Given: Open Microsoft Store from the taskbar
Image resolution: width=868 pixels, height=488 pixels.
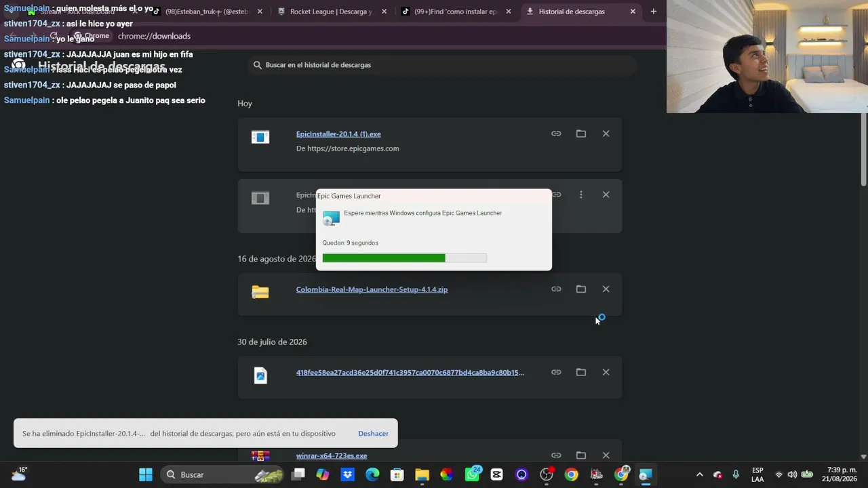Looking at the screenshot, I should [x=397, y=474].
